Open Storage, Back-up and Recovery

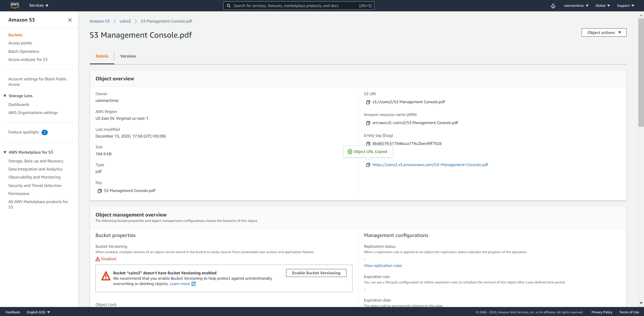36,161
